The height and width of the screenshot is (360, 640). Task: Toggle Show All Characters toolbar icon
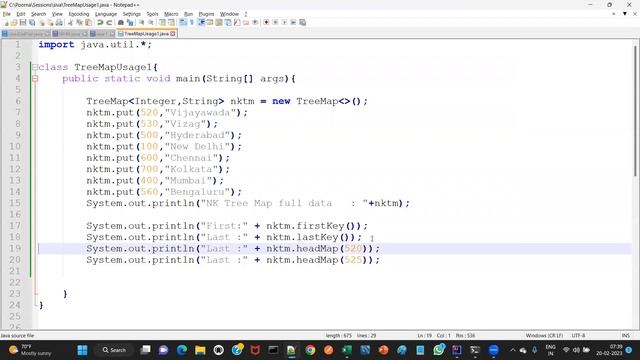(192, 22)
